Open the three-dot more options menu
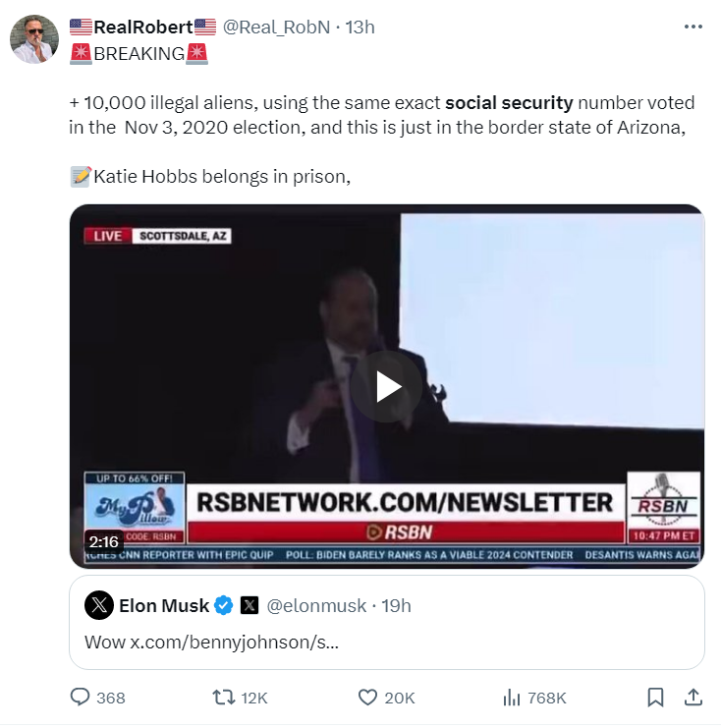This screenshot has height=728, width=721. coord(693,27)
